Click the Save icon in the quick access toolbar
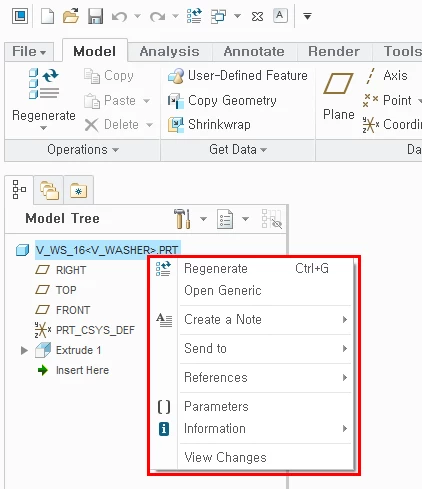This screenshot has width=422, height=489. (95, 16)
